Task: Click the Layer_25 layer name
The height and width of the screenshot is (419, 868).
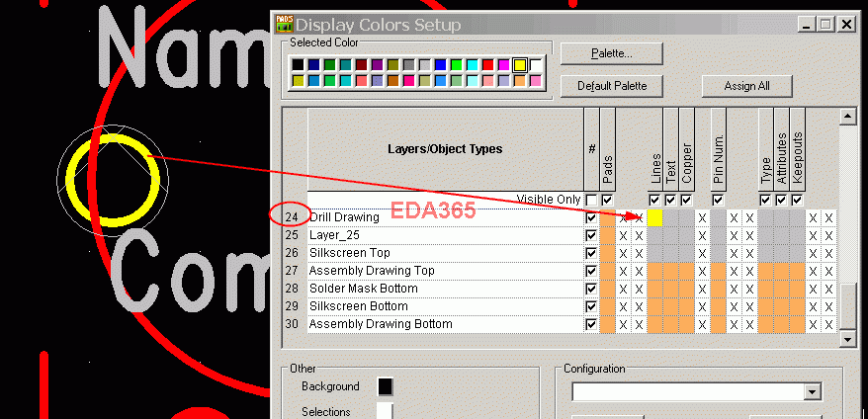Action: click(334, 235)
